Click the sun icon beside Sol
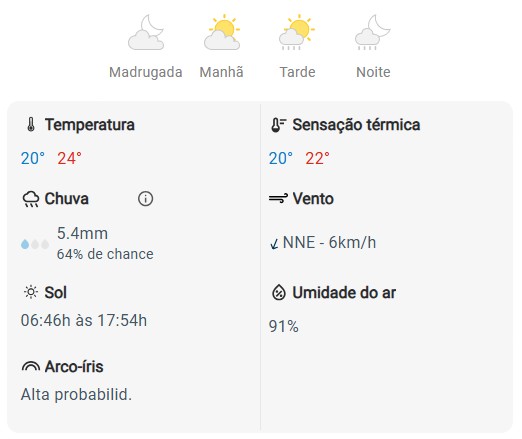Screen dimensions: 522x439 (x=31, y=292)
